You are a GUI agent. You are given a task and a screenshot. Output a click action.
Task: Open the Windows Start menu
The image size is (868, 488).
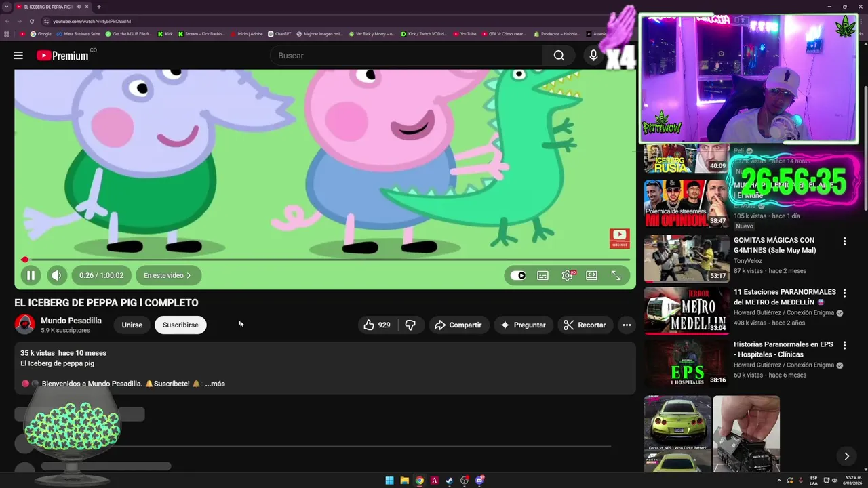pos(389,481)
